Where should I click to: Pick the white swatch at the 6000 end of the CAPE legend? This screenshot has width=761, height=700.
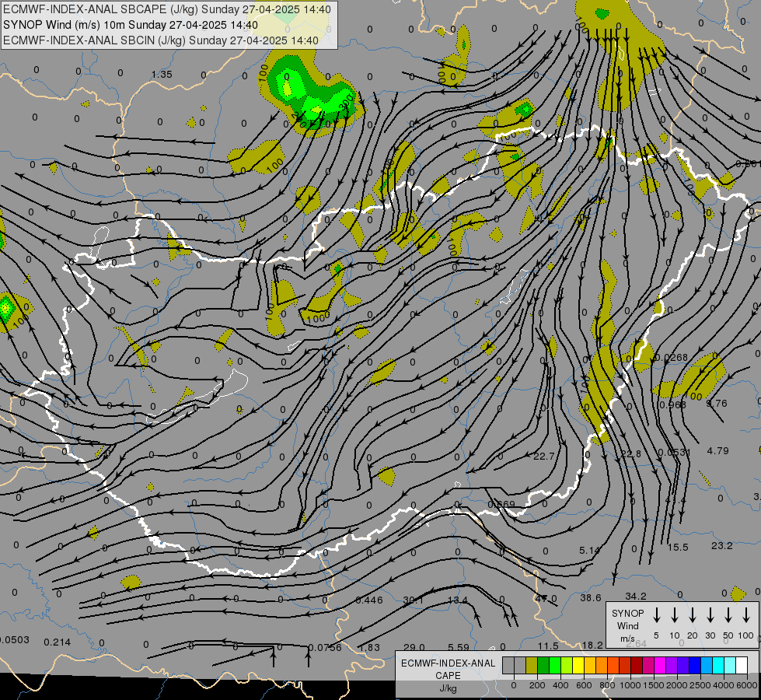point(742,665)
